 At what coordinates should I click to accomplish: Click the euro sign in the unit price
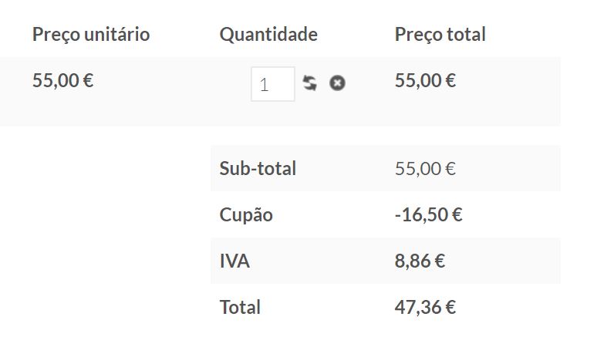click(89, 81)
